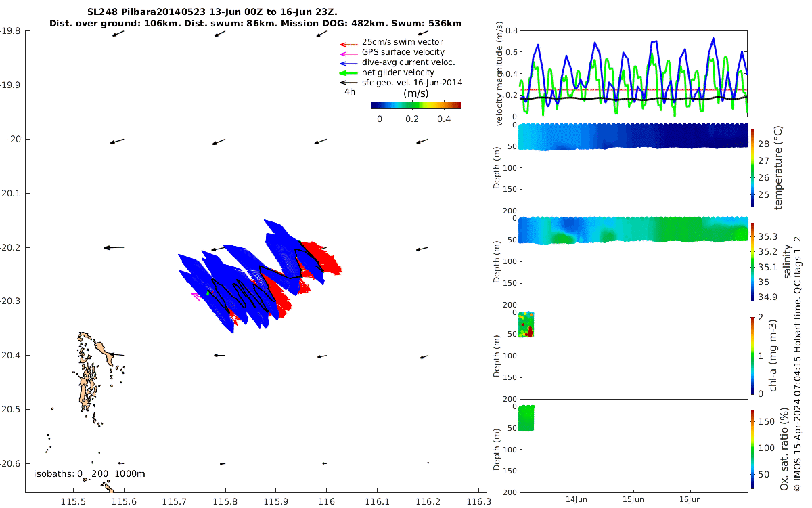
Task: Click the chl-a colorbar
Action: 753,355
